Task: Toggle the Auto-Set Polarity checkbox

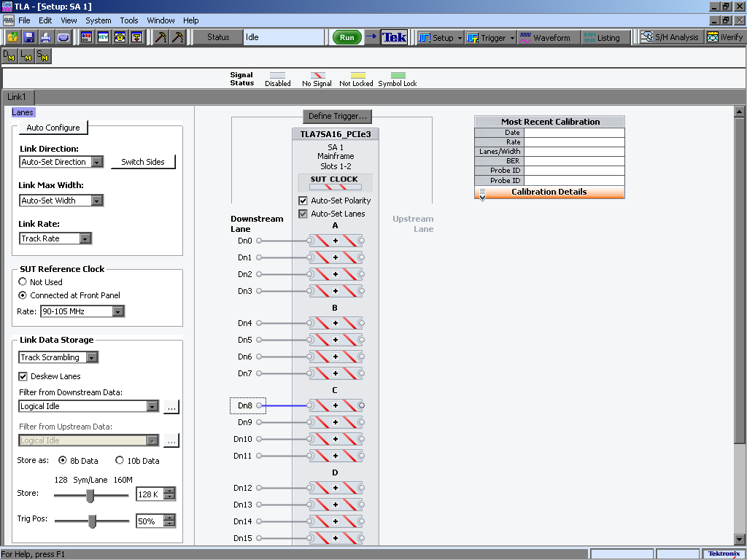Action: pyautogui.click(x=303, y=201)
